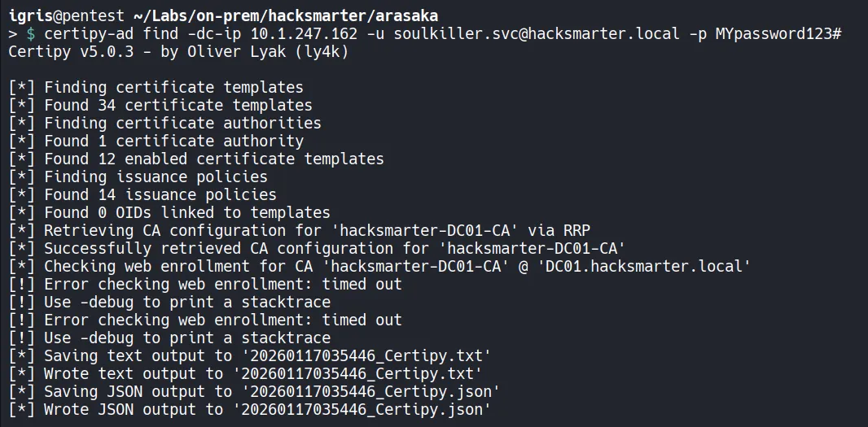
Task: Click the last "Use -debug to print a stacktrace" line
Action: (186, 338)
